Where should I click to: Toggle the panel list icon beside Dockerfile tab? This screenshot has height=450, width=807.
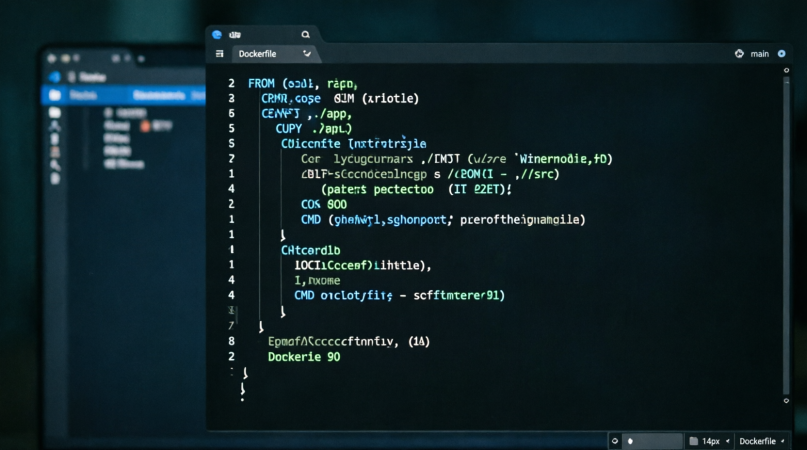(220, 54)
